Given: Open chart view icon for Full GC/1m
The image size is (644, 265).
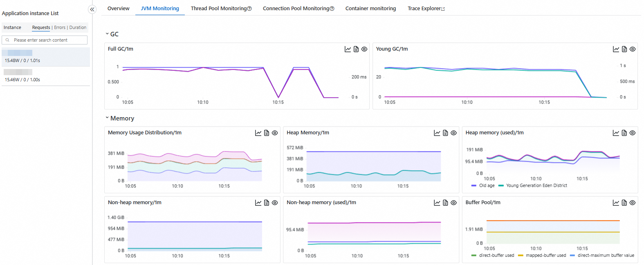Looking at the screenshot, I should (x=348, y=49).
